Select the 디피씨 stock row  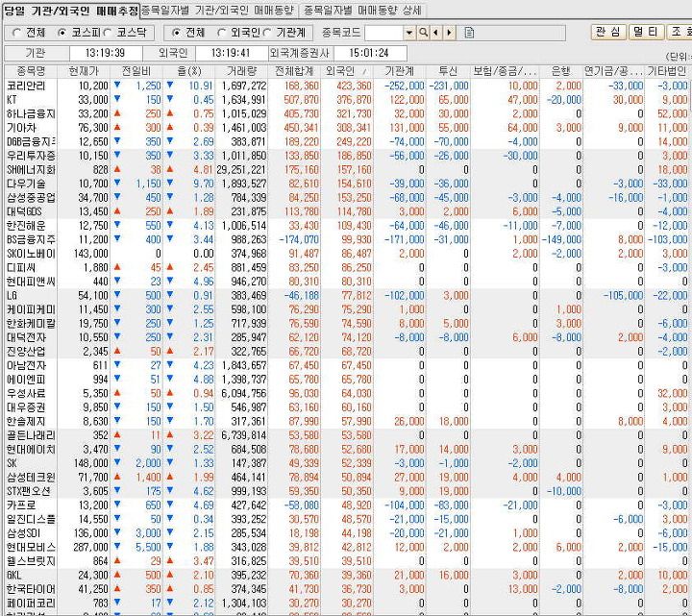(x=346, y=268)
